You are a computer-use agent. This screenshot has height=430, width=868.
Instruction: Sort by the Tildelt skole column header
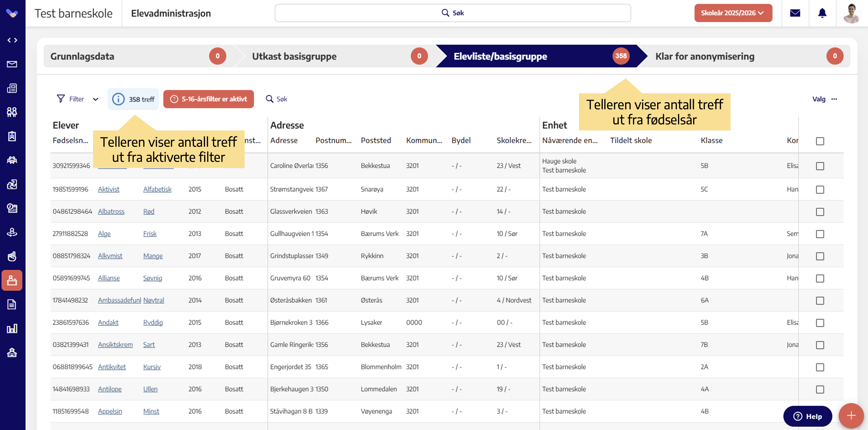tap(631, 140)
